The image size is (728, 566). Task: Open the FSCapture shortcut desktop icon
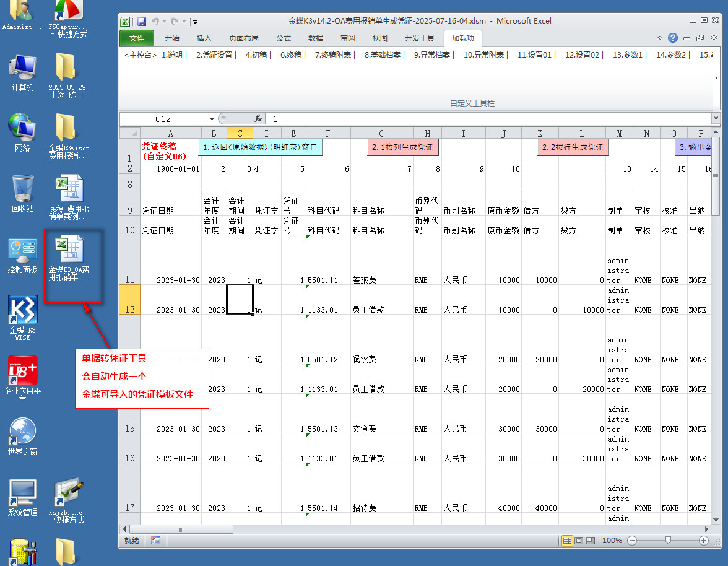[69, 19]
